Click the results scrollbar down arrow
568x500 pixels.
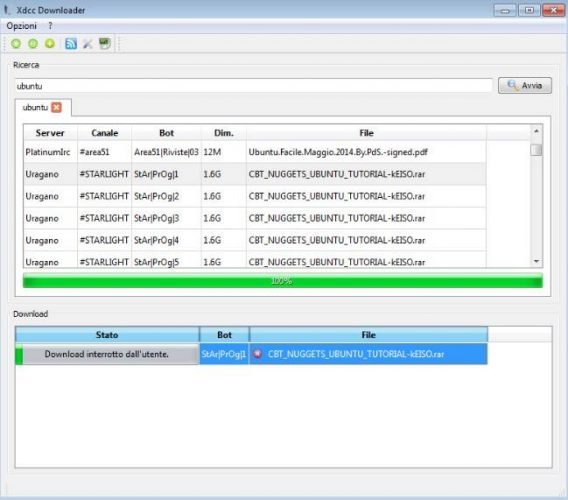pos(536,262)
